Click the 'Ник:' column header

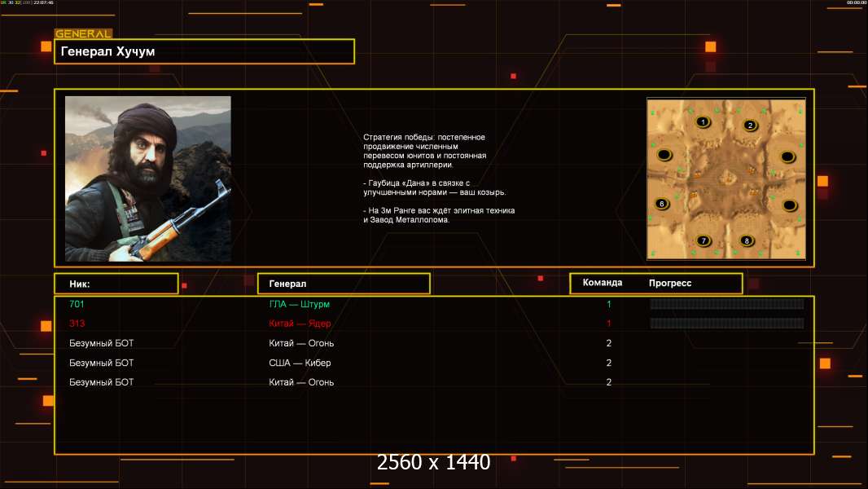tap(116, 284)
